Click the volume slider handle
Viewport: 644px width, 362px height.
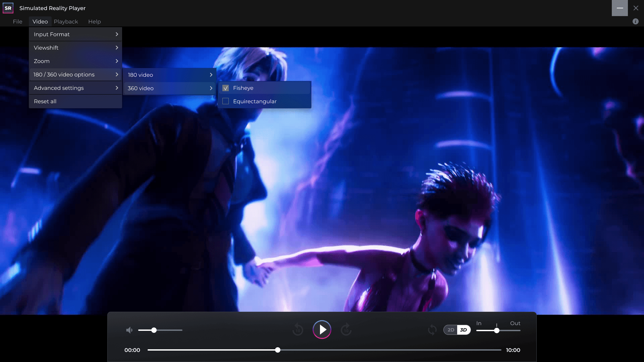[154, 330]
